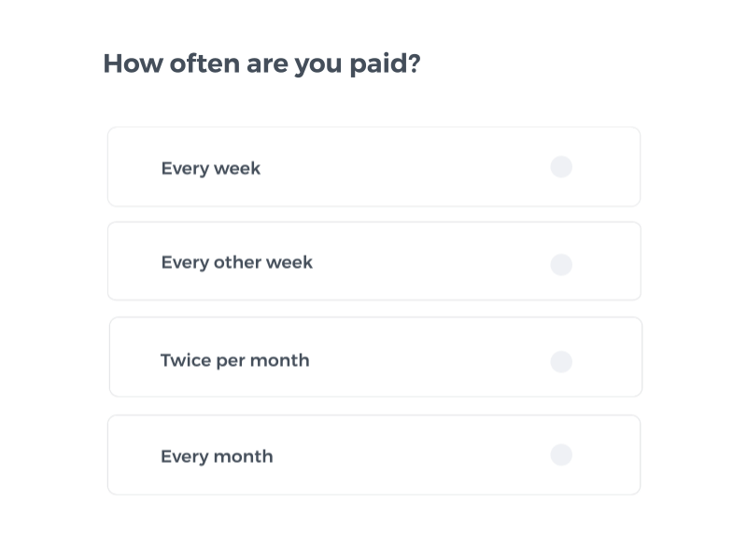
Task: Select the Every other week radio button
Action: (x=561, y=264)
